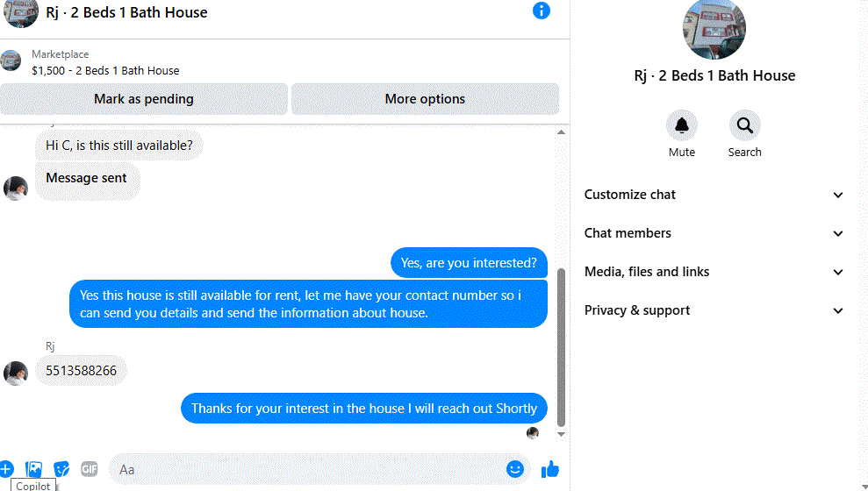Click the large house profile picture
This screenshot has width=868, height=491.
[714, 29]
